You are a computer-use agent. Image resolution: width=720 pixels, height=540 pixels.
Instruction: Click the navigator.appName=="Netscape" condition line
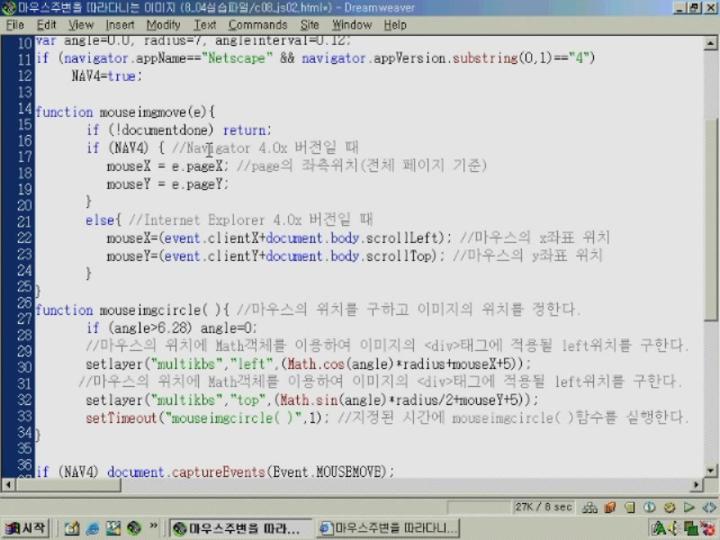coord(315,58)
